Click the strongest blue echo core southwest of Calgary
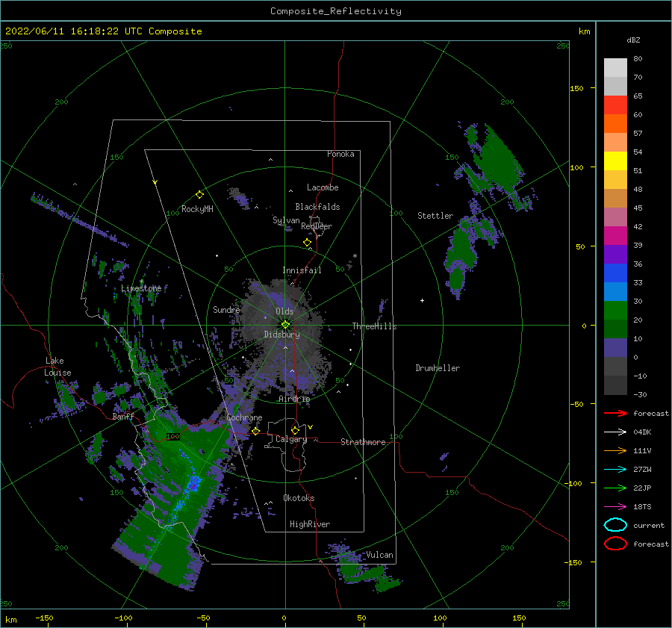The width and height of the screenshot is (672, 628). (x=193, y=483)
